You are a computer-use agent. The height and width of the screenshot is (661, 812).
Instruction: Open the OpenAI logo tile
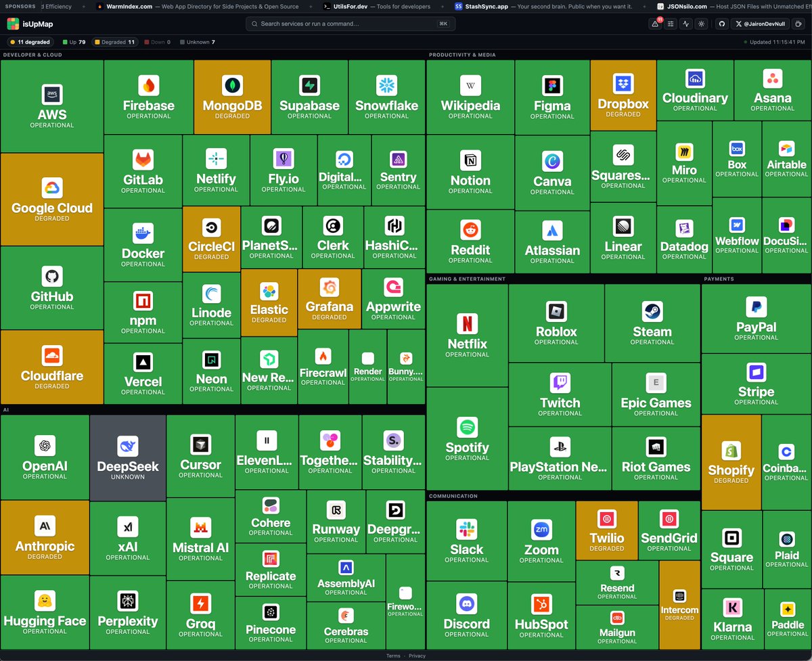(45, 445)
